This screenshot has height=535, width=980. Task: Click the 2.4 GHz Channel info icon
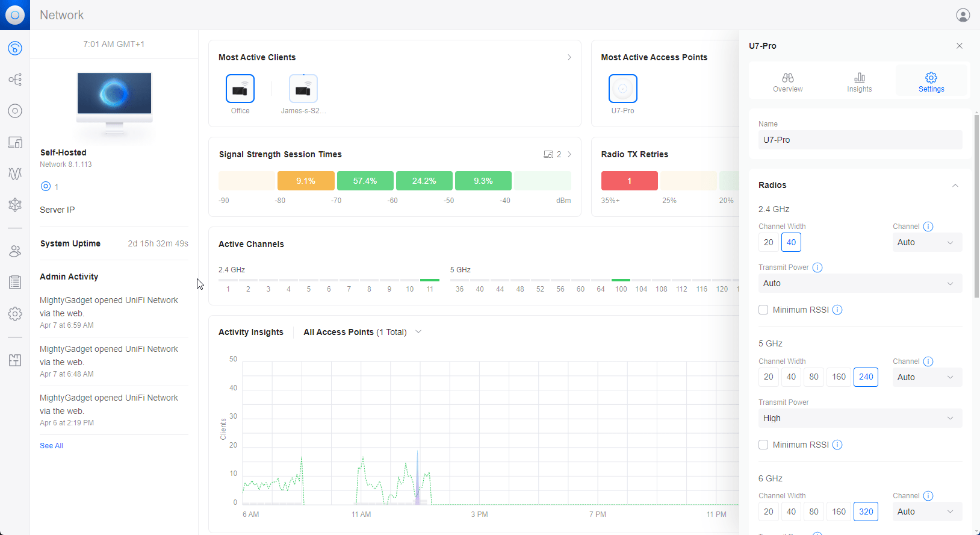[928, 227]
